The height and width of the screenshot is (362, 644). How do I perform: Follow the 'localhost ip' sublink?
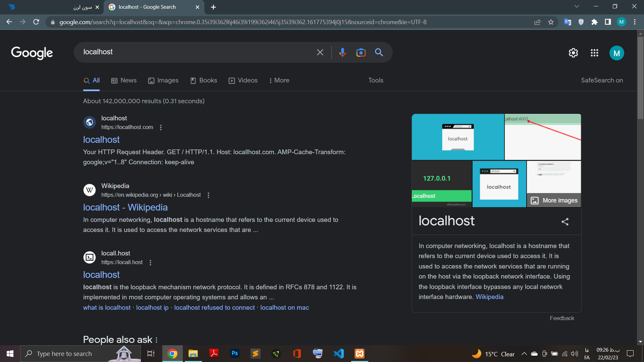point(152,308)
